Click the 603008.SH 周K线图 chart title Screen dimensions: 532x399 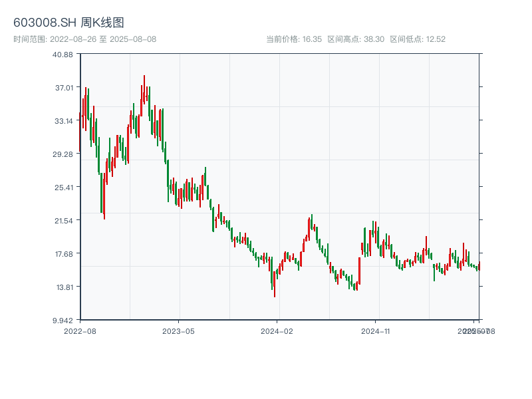68,23
